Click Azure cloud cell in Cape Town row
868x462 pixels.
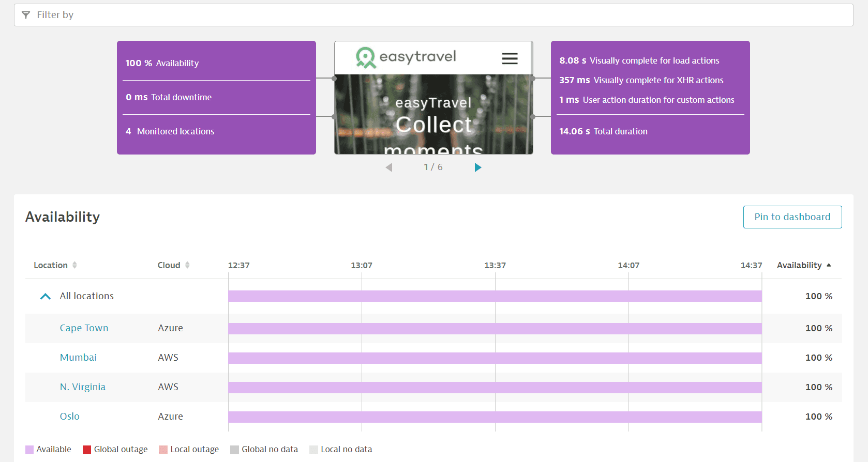point(170,328)
